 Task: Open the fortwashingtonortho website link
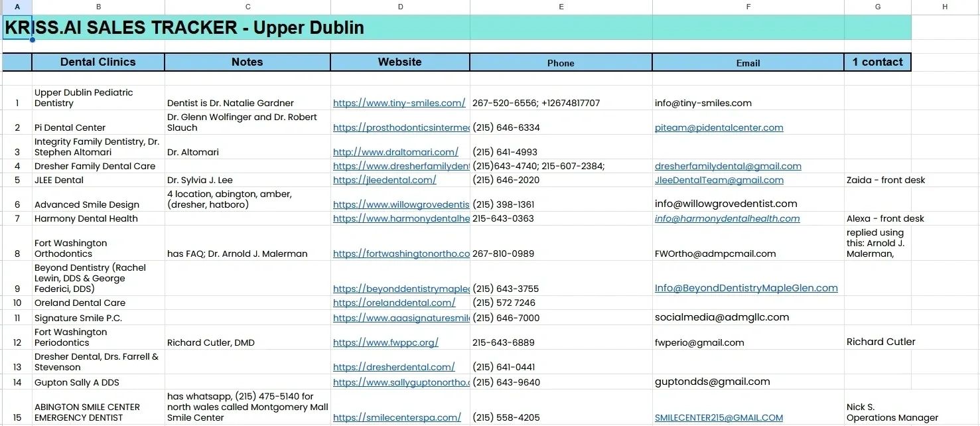pos(401,254)
